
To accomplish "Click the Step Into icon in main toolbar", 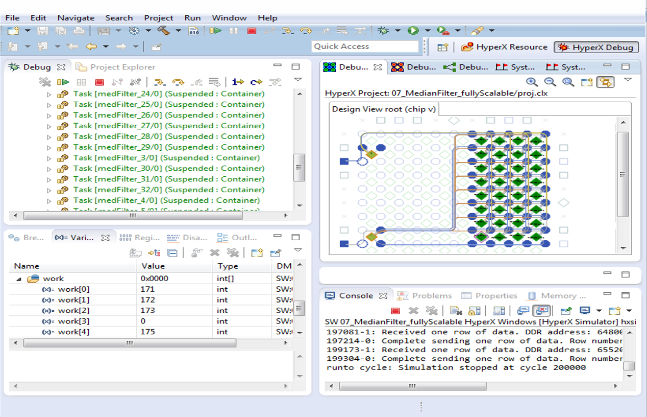I will point(288,31).
